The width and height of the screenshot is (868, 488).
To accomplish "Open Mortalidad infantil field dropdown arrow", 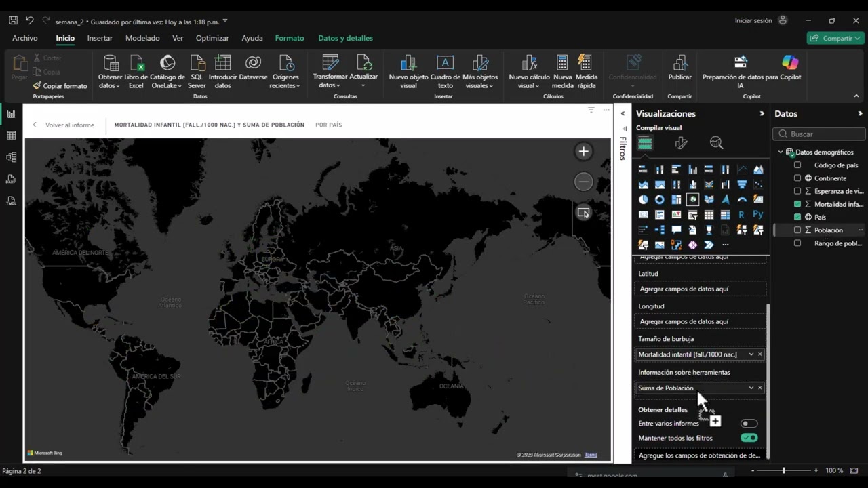I will click(751, 354).
